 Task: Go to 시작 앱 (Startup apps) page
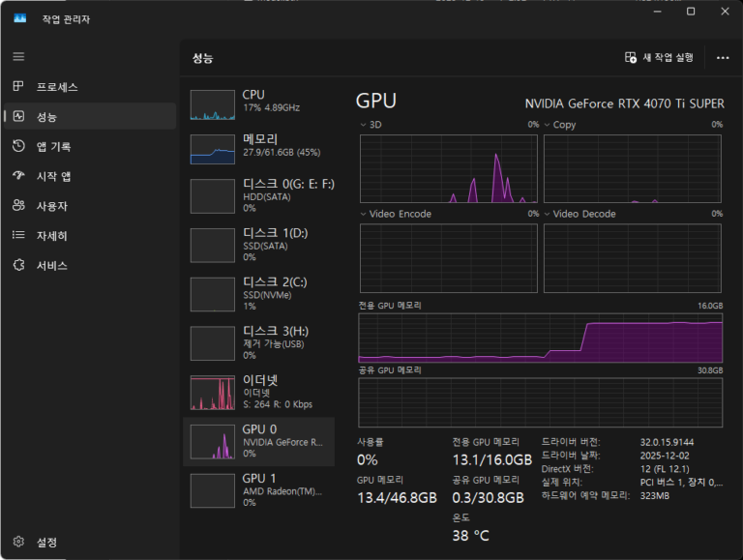pyautogui.click(x=53, y=177)
